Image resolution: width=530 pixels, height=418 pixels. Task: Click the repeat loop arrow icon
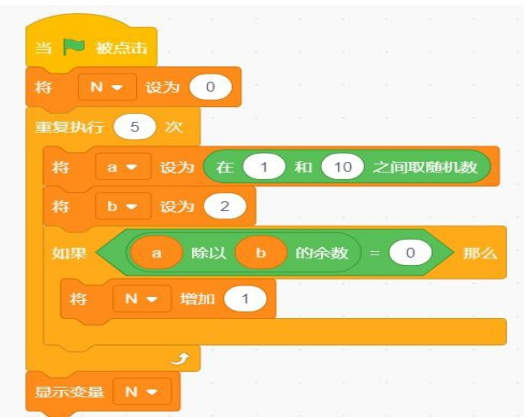tap(180, 359)
